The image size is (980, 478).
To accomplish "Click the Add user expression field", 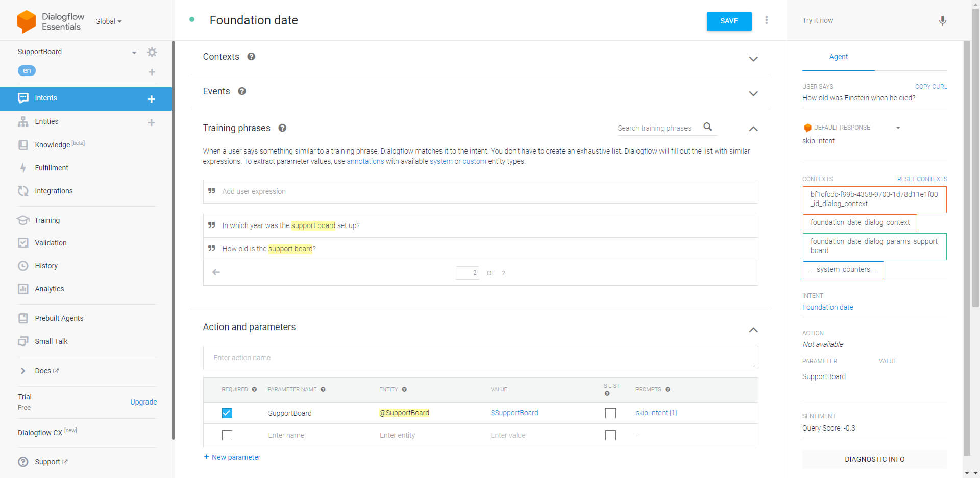I will (x=480, y=191).
